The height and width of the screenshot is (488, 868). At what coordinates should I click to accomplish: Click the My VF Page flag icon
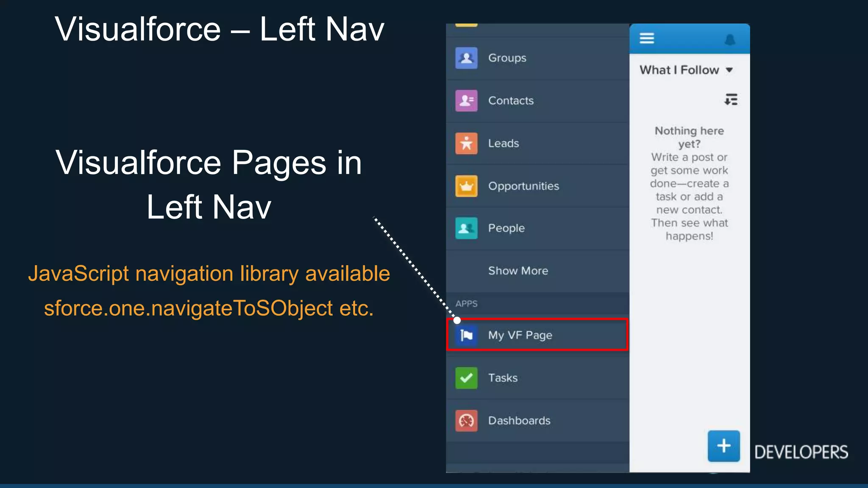click(466, 335)
